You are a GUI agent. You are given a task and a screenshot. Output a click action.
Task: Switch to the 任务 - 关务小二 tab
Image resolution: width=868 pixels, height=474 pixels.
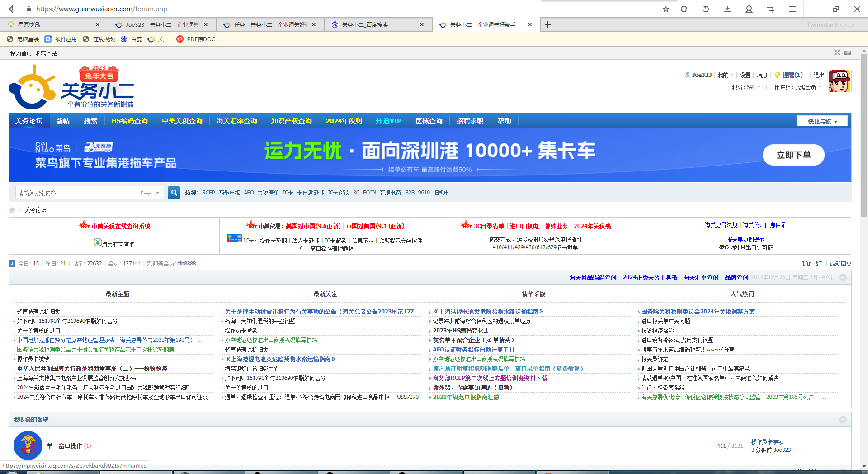click(270, 24)
